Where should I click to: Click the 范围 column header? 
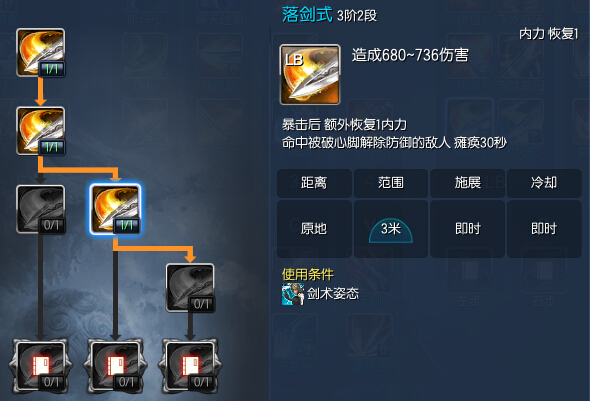point(391,183)
